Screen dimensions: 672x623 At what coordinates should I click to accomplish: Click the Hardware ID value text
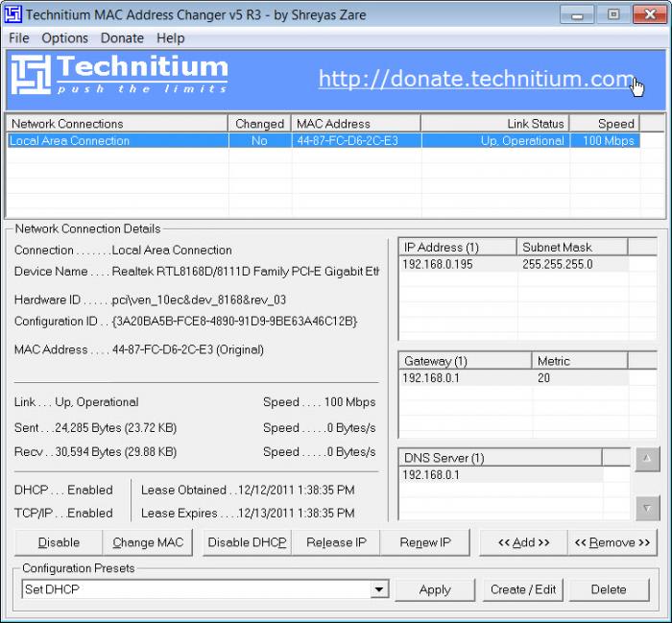tap(199, 300)
